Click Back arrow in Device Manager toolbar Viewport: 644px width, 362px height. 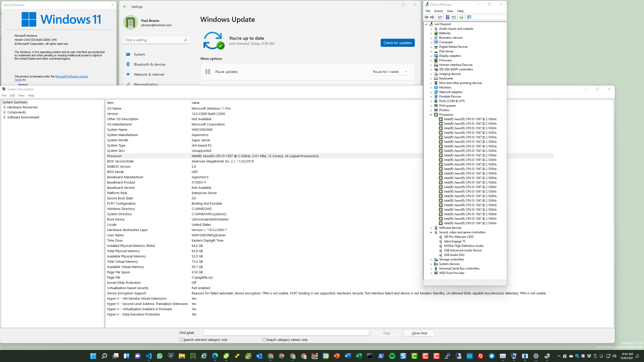(x=426, y=17)
